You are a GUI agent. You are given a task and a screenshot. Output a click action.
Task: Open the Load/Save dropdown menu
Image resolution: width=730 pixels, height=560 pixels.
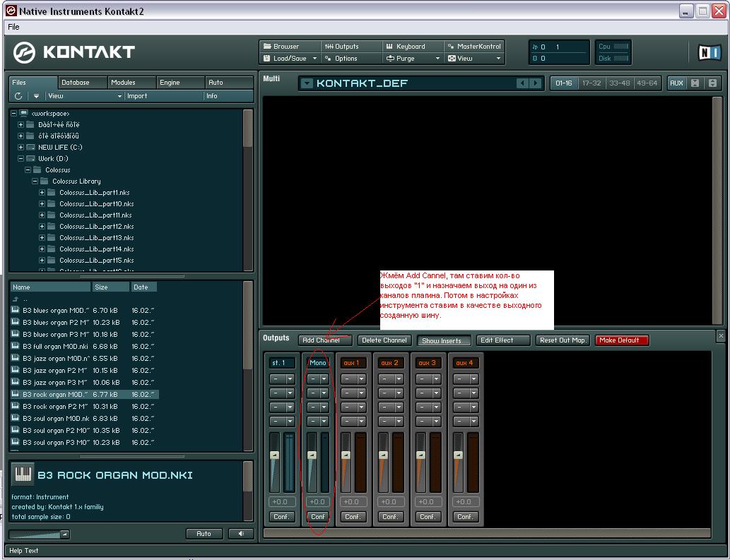click(290, 59)
